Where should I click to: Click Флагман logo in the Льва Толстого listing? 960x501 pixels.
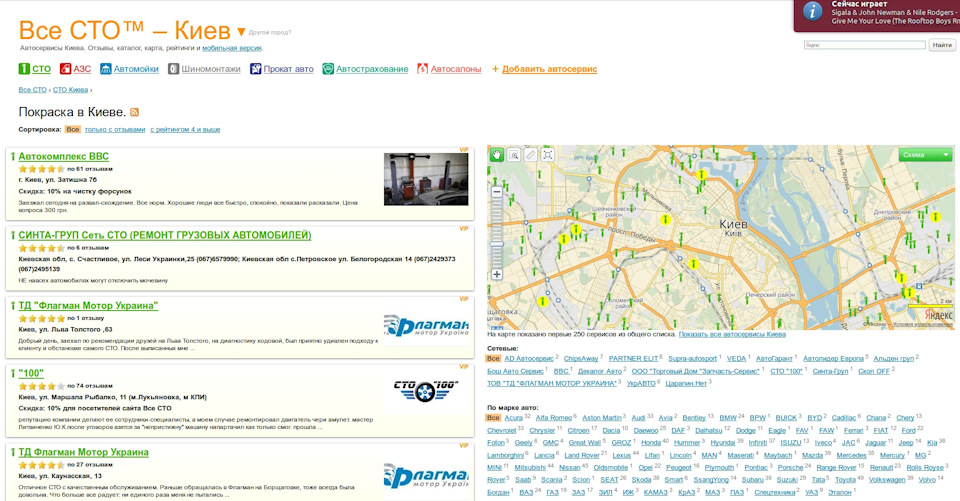(x=426, y=325)
